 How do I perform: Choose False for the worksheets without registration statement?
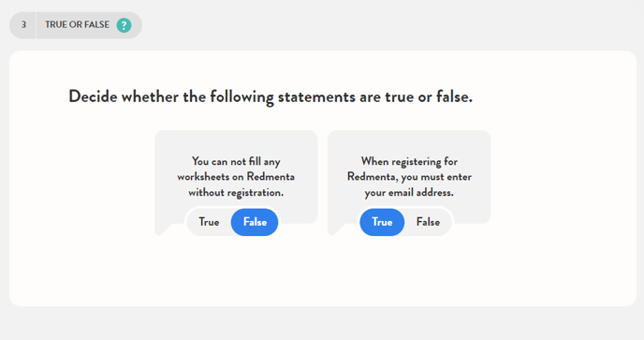255,222
